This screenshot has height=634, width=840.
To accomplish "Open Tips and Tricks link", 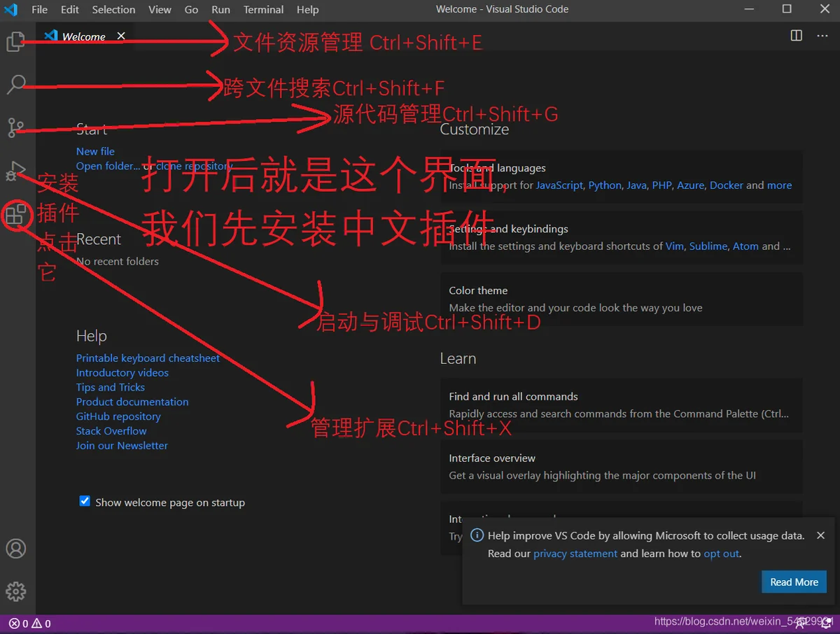I will 111,387.
